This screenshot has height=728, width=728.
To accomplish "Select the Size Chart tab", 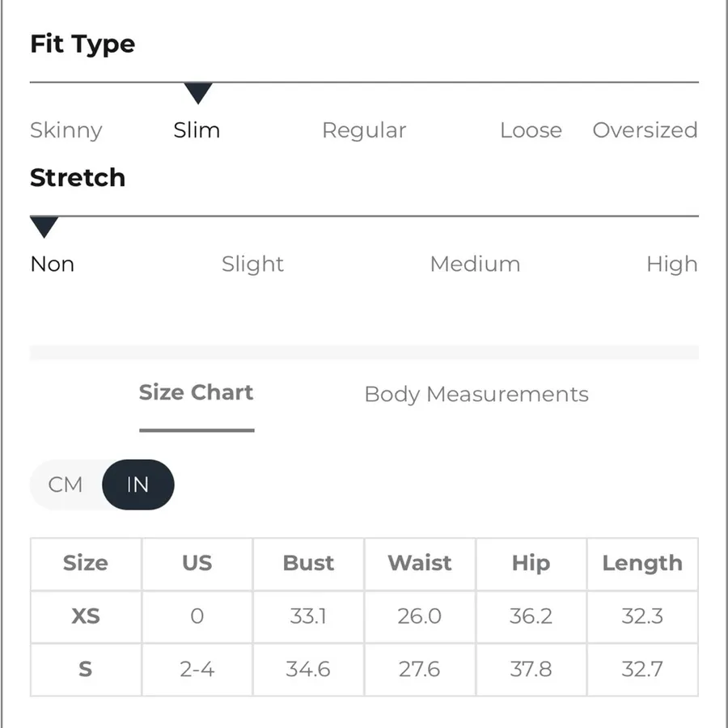I will click(x=197, y=393).
